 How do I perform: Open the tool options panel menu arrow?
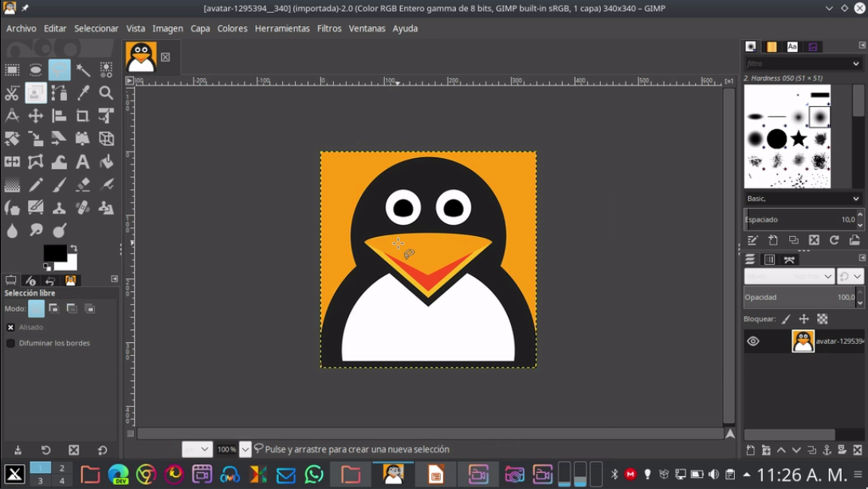point(115,279)
